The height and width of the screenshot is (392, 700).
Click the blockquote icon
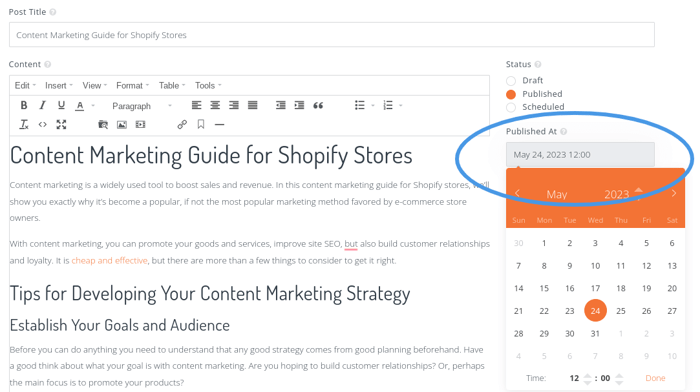pos(318,105)
